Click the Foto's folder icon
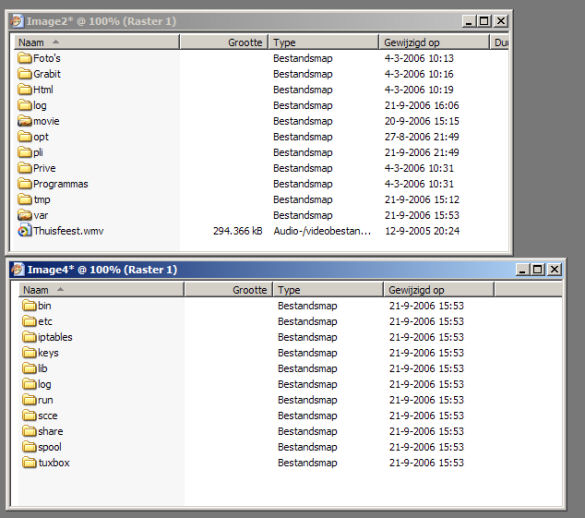The width and height of the screenshot is (585, 518). click(x=25, y=58)
